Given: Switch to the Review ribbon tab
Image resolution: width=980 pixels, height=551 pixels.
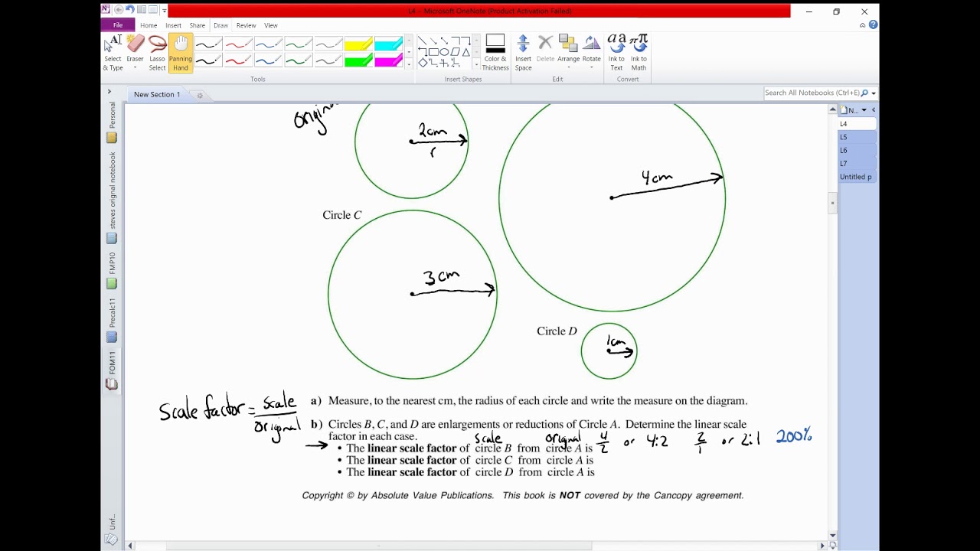Looking at the screenshot, I should pyautogui.click(x=246, y=25).
